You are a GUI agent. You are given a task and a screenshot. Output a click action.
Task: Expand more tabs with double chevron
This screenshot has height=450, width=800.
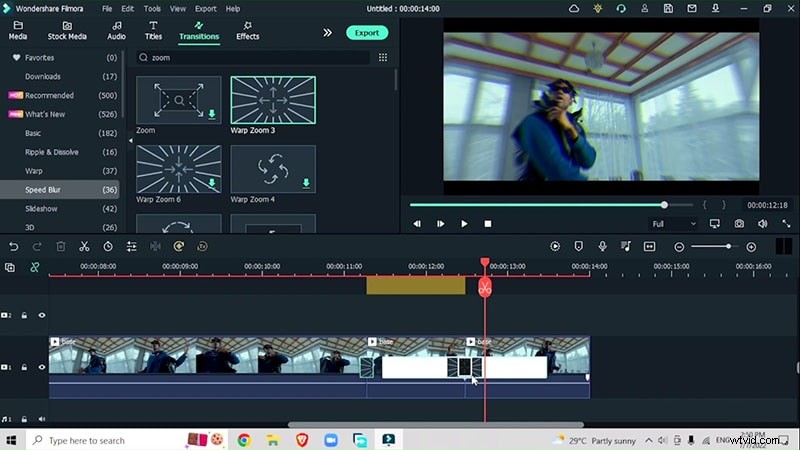328,33
